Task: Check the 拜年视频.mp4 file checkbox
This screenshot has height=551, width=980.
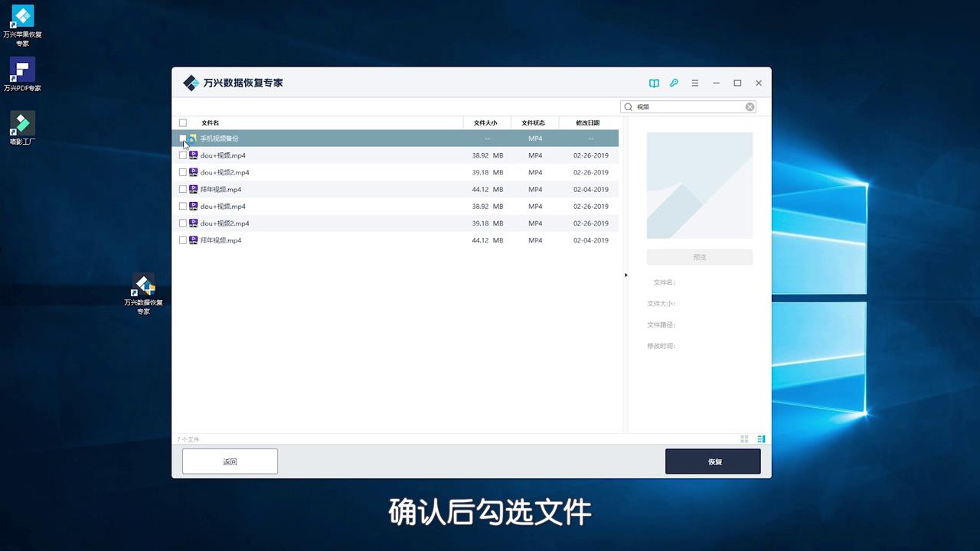Action: click(x=183, y=189)
